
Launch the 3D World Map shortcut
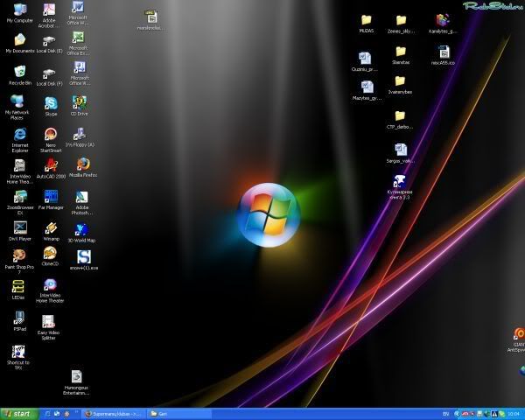tap(81, 233)
